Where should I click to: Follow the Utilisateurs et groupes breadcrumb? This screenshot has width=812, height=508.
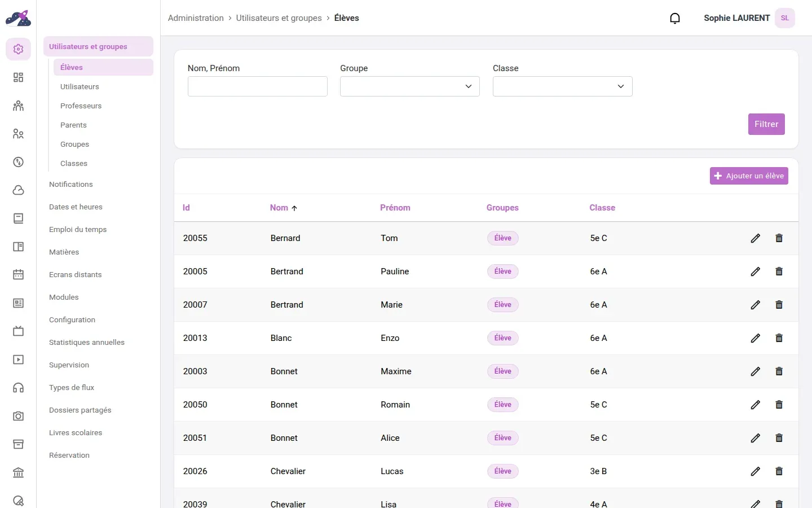click(x=279, y=18)
